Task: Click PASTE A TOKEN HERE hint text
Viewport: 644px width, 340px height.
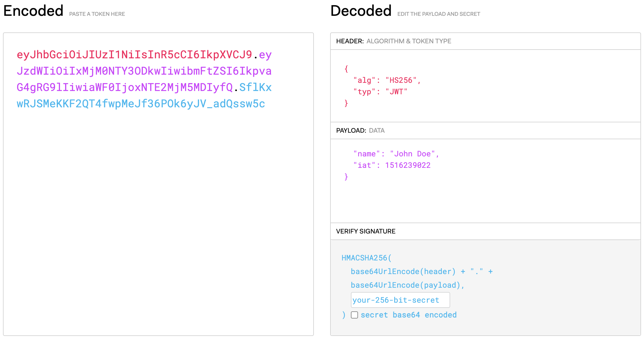Action: (x=97, y=14)
